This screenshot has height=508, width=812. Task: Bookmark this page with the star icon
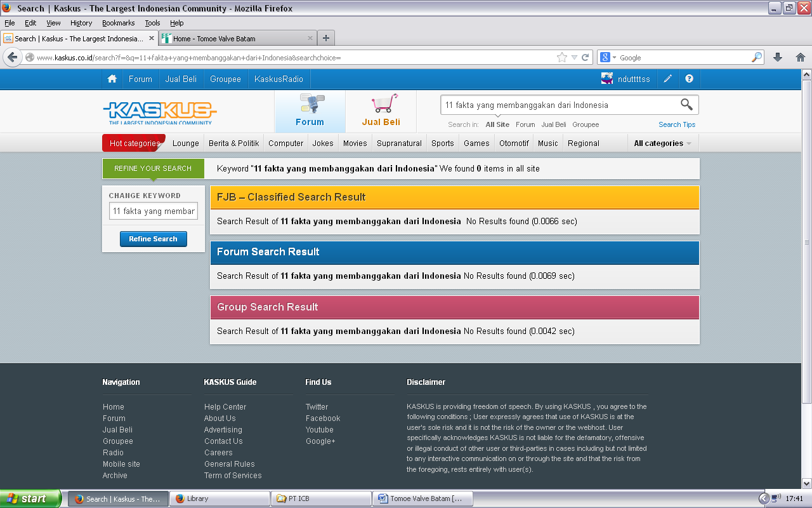pos(562,57)
